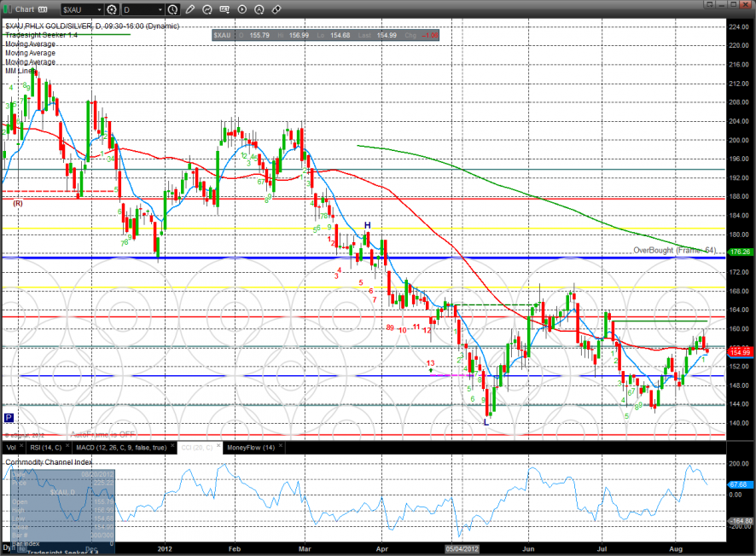Switch to the RSI (14, C) tab
Image resolution: width=756 pixels, height=556 pixels.
(44, 447)
